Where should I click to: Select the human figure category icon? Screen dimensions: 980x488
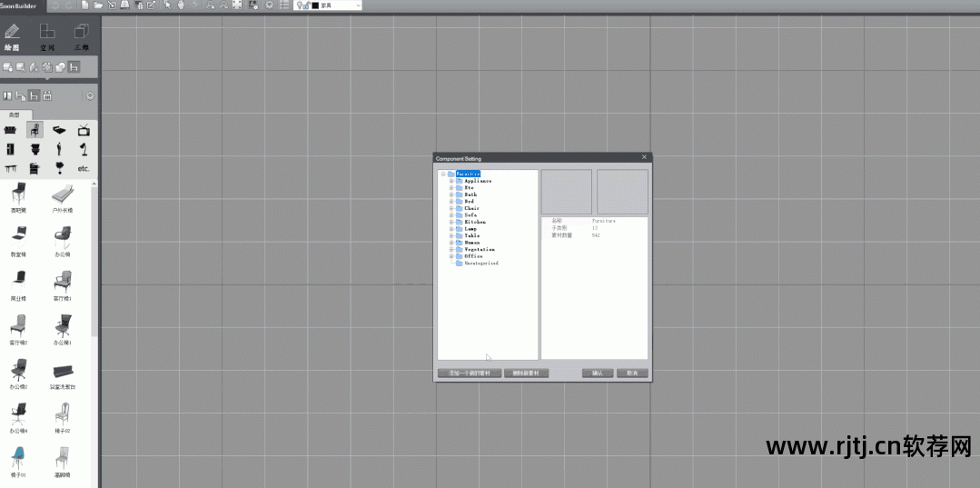coord(59,149)
